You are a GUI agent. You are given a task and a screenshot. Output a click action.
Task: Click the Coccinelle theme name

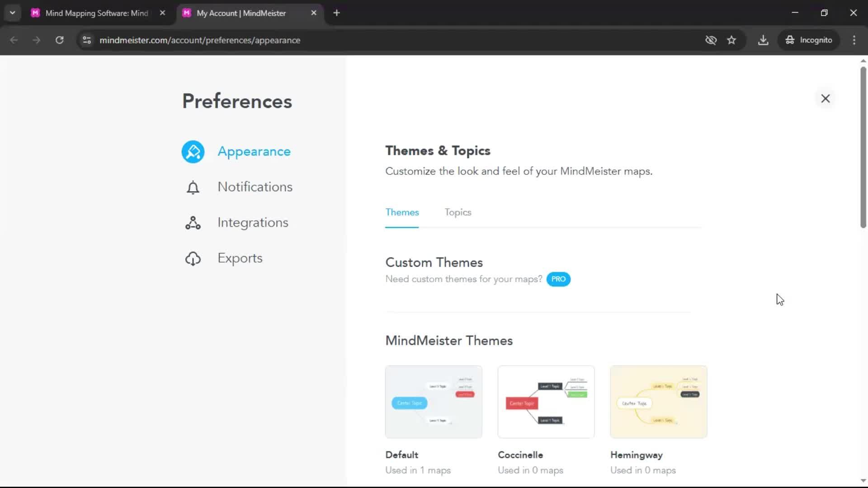[x=520, y=455]
